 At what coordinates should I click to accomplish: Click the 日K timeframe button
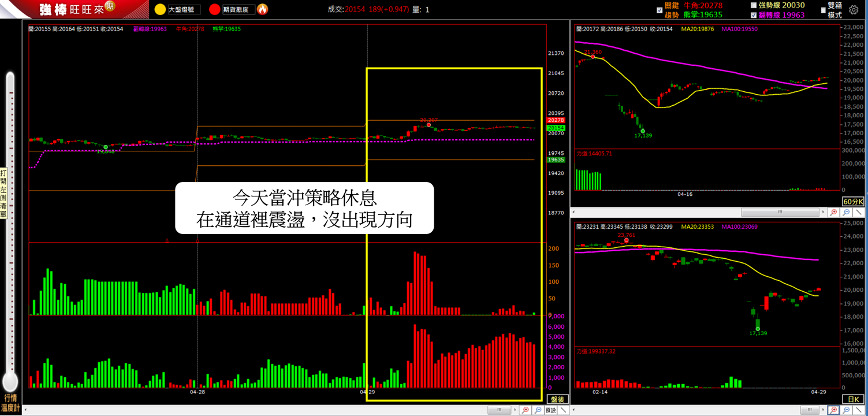853,399
